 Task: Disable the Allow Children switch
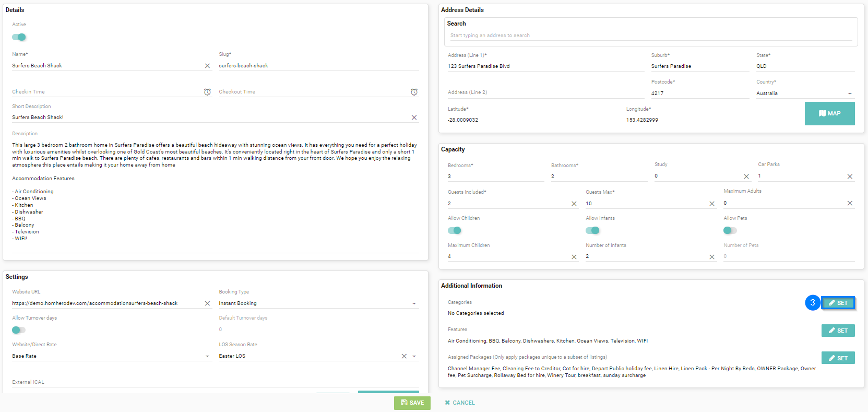click(455, 230)
